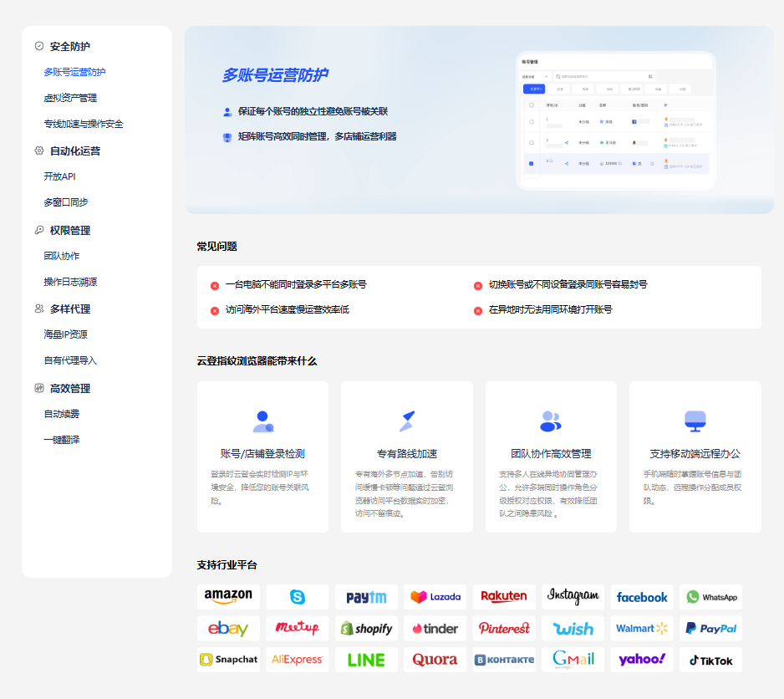This screenshot has width=784, height=699.
Task: Click the people icon beside 多样代理
Action: point(39,309)
